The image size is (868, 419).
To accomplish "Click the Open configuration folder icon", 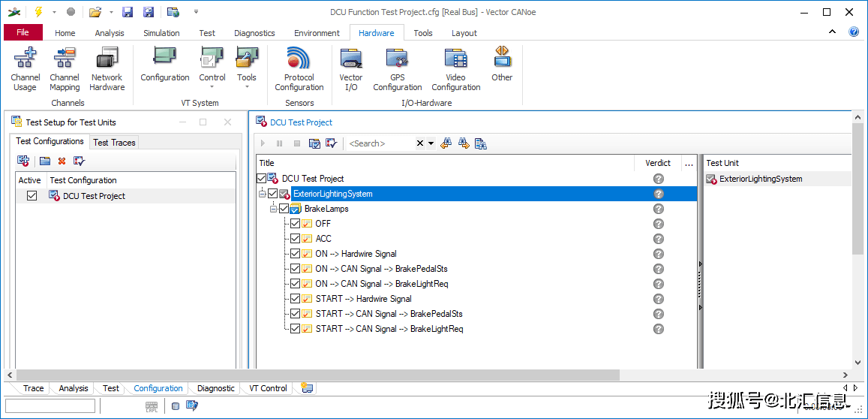I will tap(96, 12).
